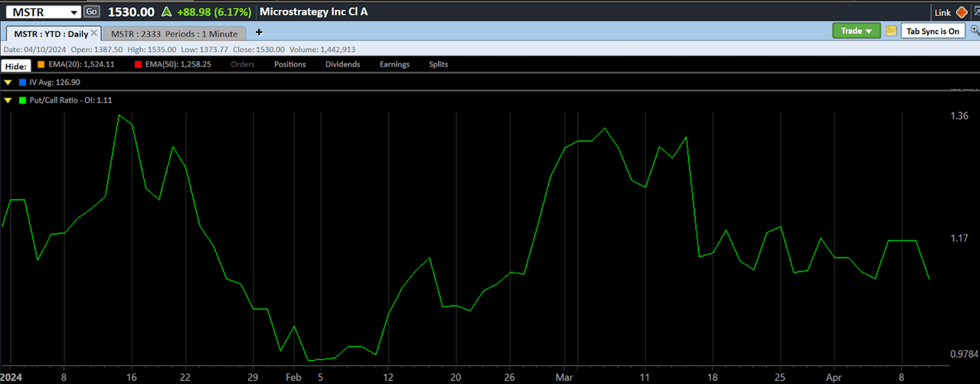This screenshot has width=980, height=384.
Task: Click the green up-arrow price change icon
Action: (166, 12)
